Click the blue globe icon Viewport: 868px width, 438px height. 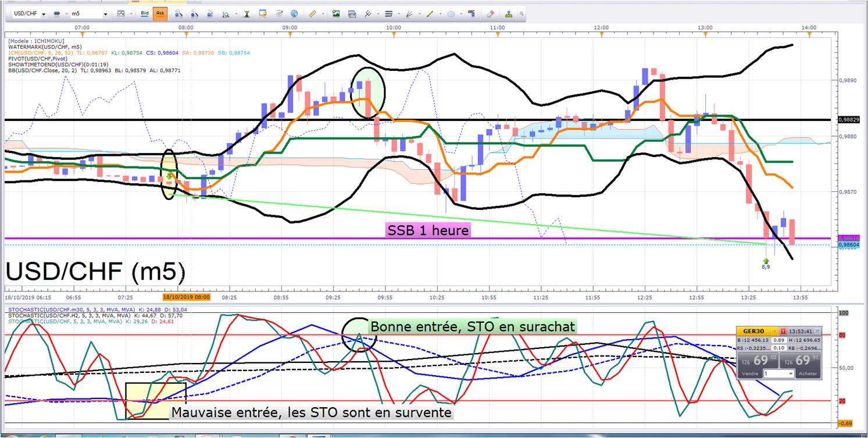294,13
